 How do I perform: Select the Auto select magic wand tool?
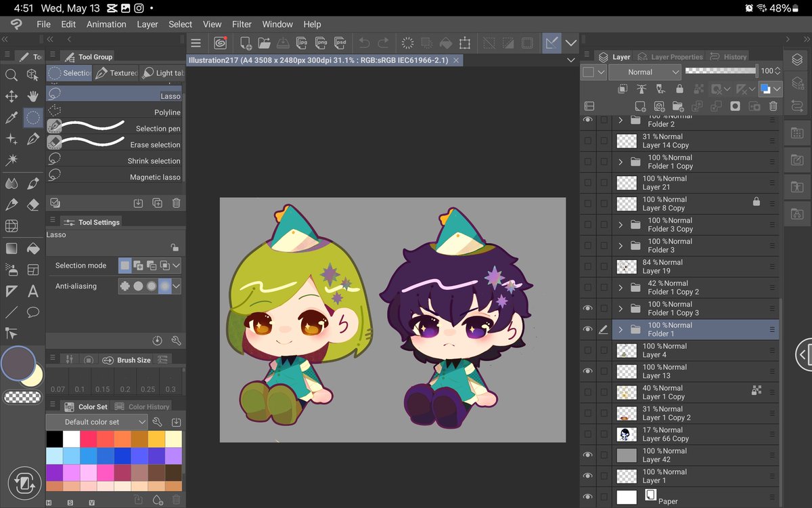coord(12,161)
